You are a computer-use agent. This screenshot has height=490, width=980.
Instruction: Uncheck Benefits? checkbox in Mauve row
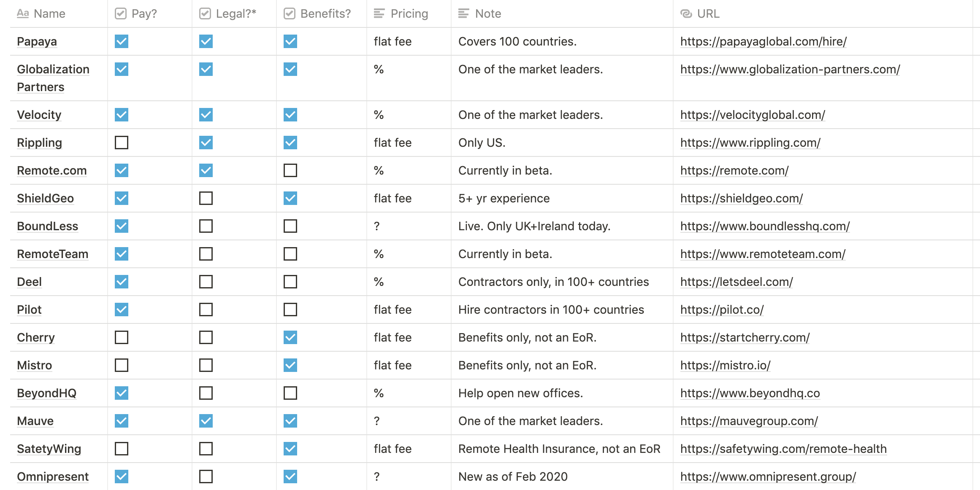click(290, 421)
